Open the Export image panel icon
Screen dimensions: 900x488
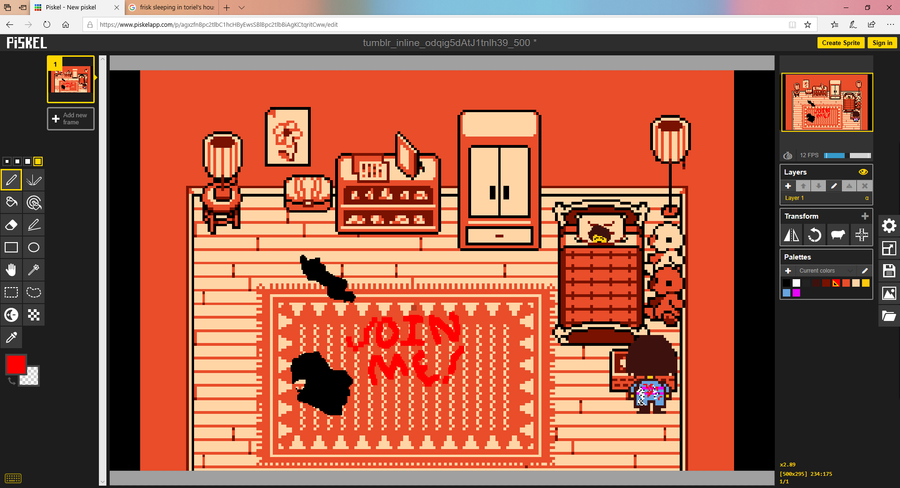(889, 293)
